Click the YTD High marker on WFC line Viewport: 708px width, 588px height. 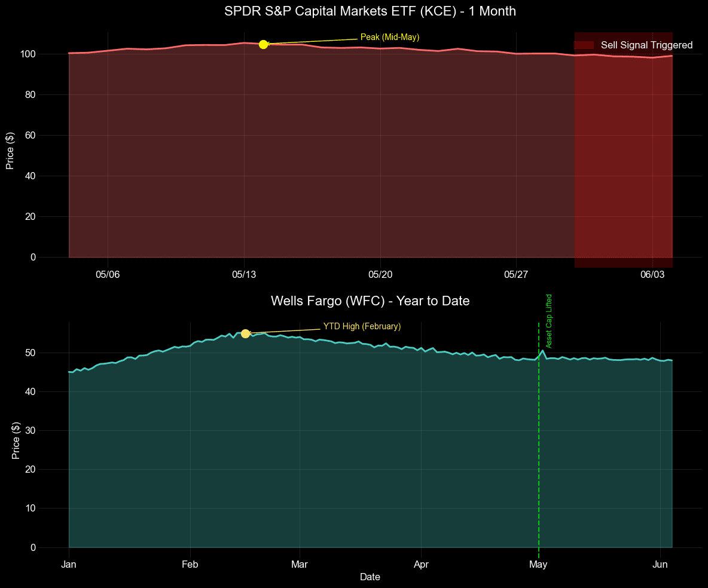tap(245, 333)
